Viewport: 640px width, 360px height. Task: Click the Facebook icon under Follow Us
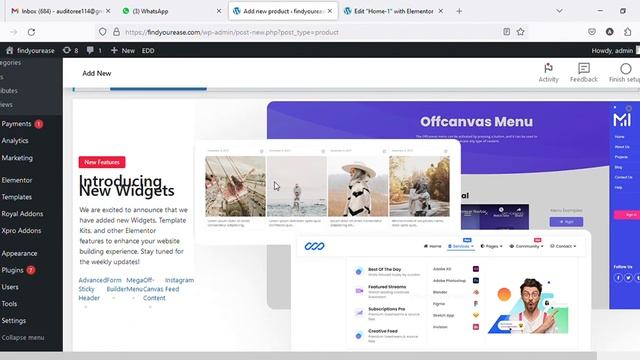618,278
